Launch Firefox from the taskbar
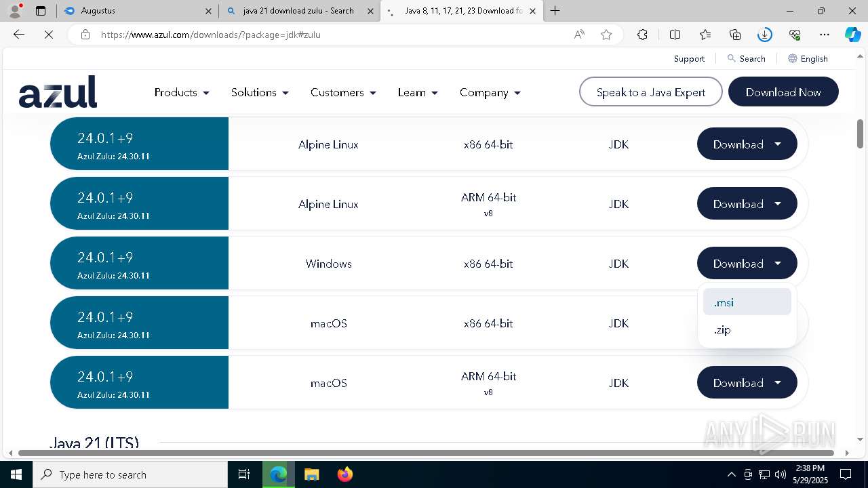The height and width of the screenshot is (488, 868). coord(345,474)
